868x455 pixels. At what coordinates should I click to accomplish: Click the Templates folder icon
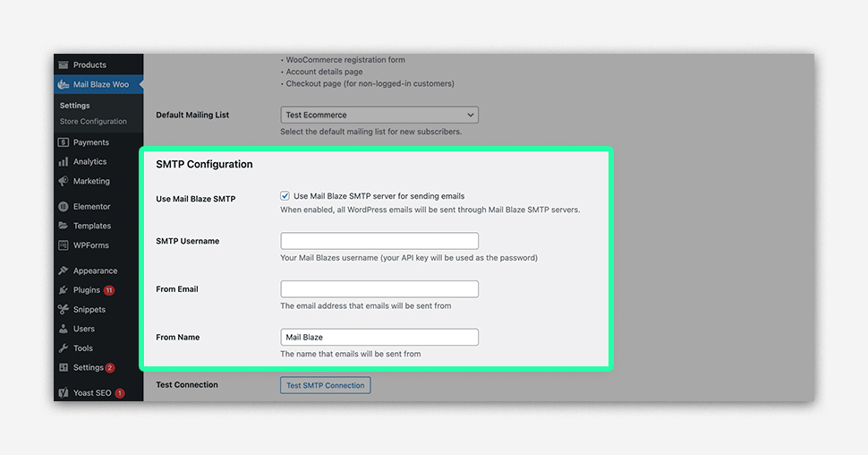[64, 226]
